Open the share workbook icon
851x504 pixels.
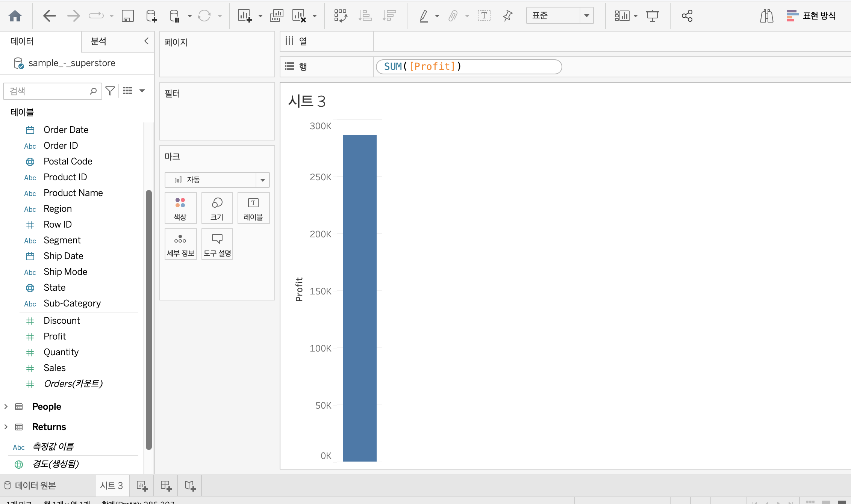pos(687,16)
